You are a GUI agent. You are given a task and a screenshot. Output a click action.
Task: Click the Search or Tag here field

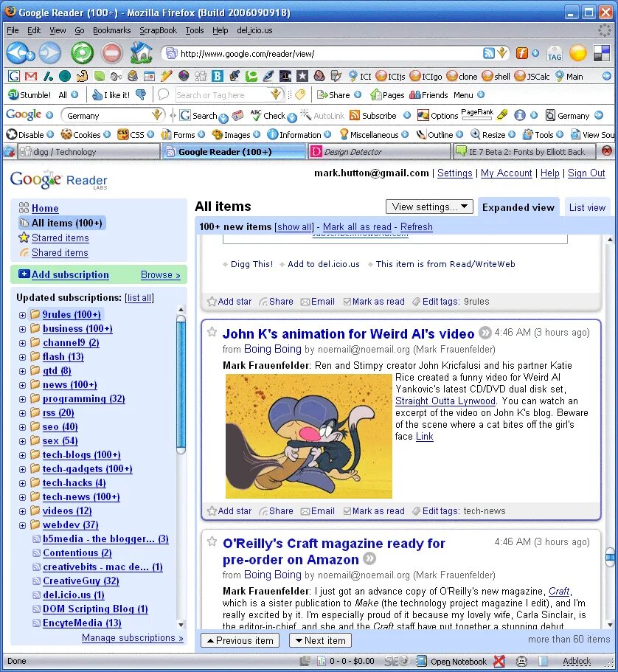[x=223, y=94]
